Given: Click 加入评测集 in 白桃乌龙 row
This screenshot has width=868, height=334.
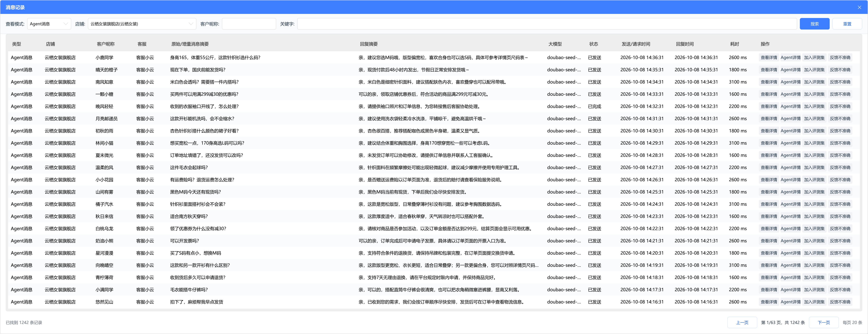Looking at the screenshot, I should [x=814, y=229].
